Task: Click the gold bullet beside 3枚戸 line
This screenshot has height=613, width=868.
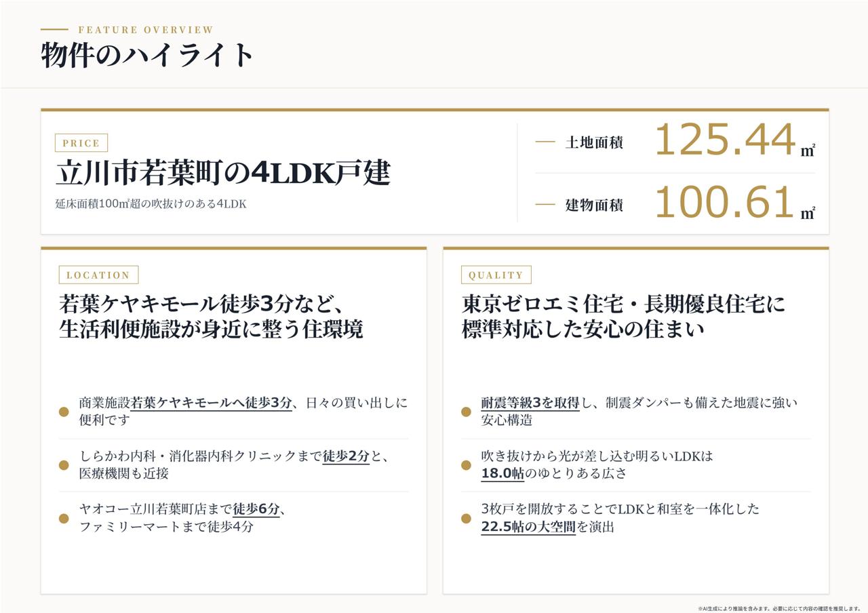Action: point(466,519)
